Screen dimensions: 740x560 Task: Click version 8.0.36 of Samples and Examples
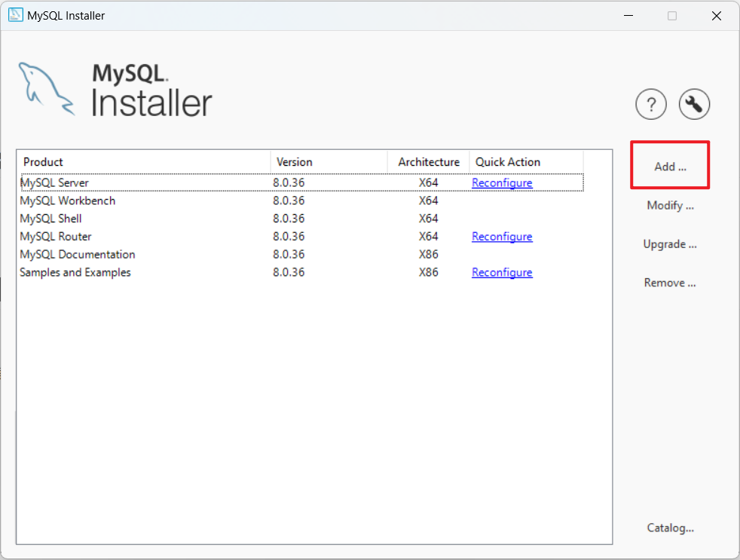[289, 272]
